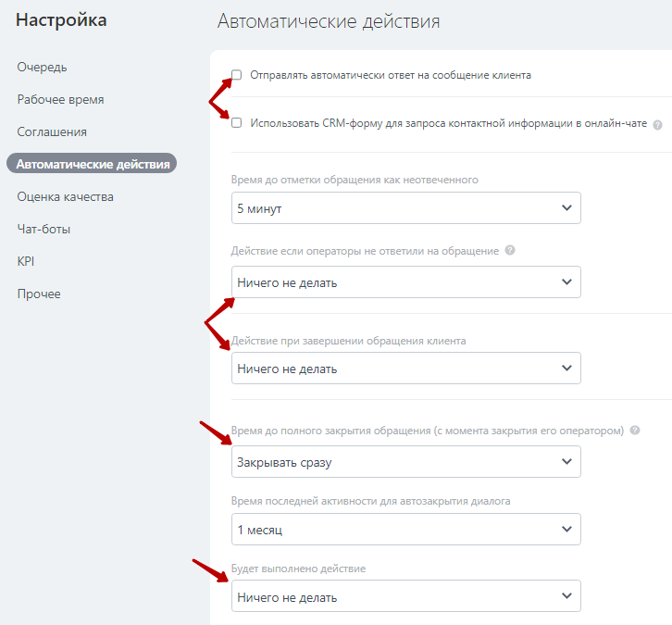The image size is (672, 625).
Task: Toggle the 'Использовать CRM-форму' checkbox
Action: click(237, 123)
